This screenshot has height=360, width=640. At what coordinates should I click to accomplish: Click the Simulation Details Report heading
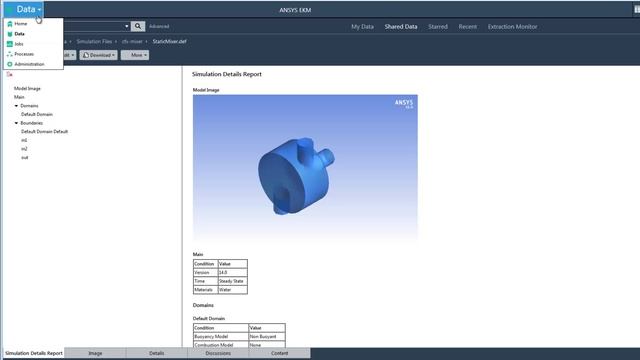227,74
